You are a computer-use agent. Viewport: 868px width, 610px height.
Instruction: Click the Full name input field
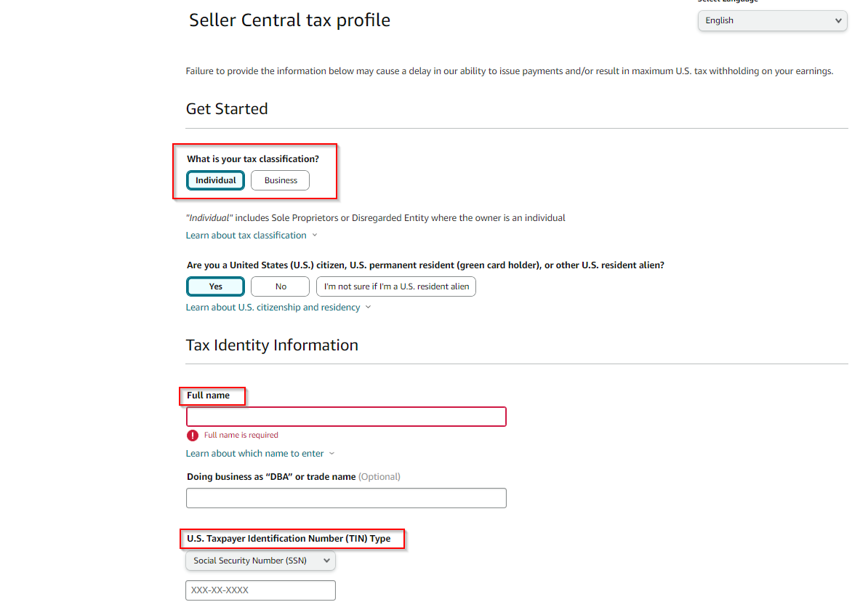346,417
